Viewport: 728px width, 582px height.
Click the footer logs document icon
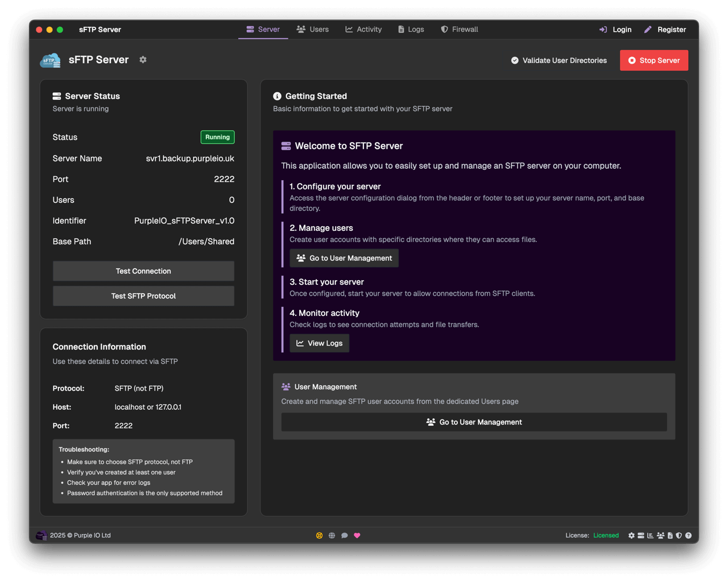click(x=670, y=535)
